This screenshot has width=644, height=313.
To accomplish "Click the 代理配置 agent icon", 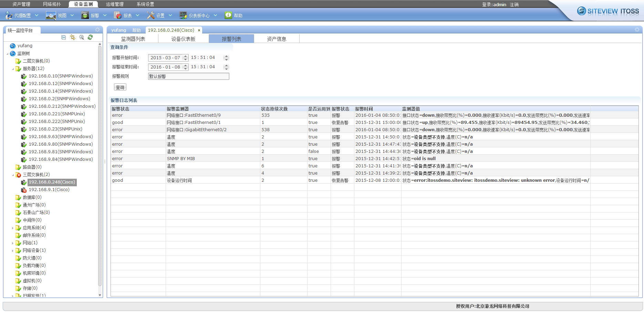I will coord(9,15).
